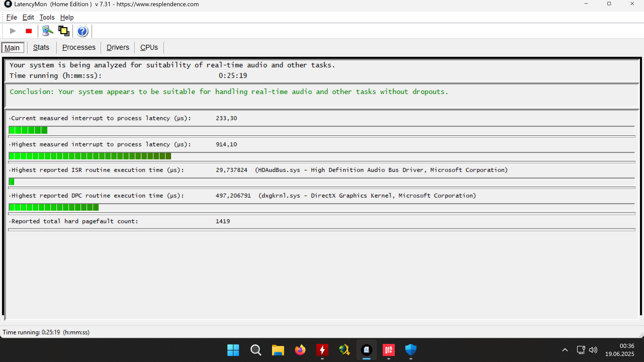Click the red Stop monitoring button
This screenshot has height=362, width=644.
[29, 31]
